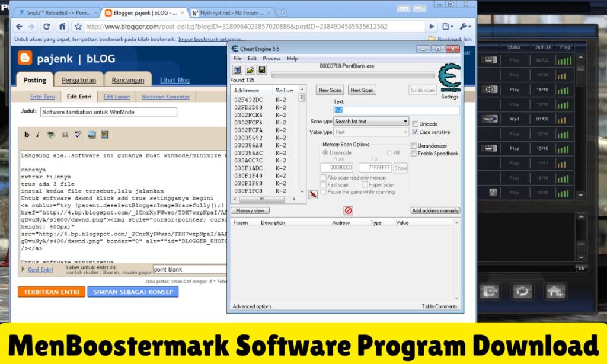Uncheck the Case sensitive checkbox
607x364 pixels.
pyautogui.click(x=415, y=132)
